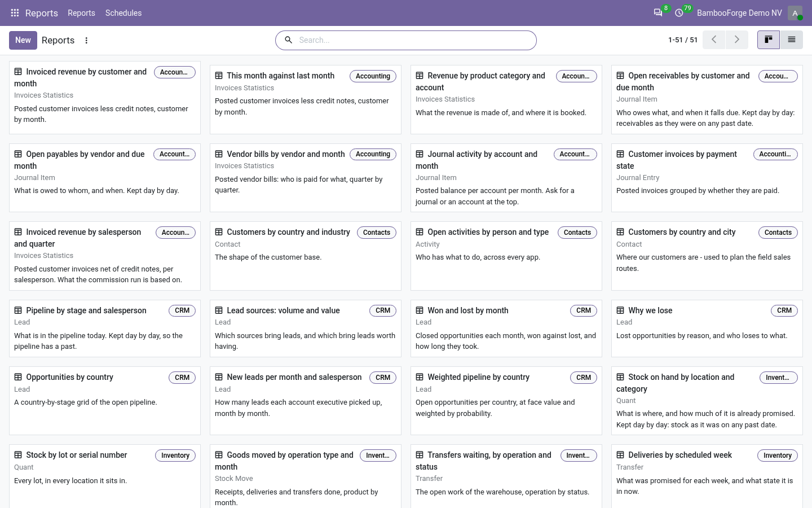Click CRM tag on Opportunities by country card

(x=182, y=378)
